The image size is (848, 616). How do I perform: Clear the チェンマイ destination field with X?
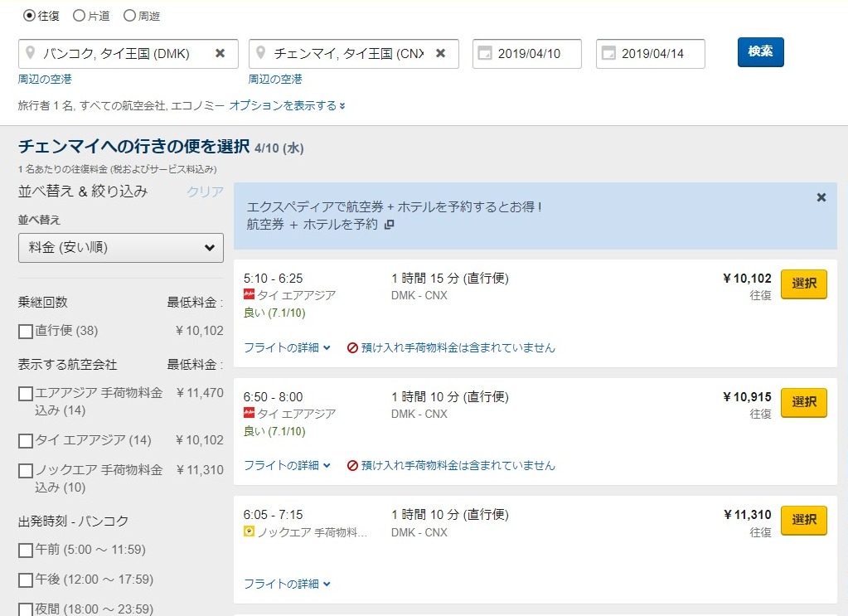point(441,53)
